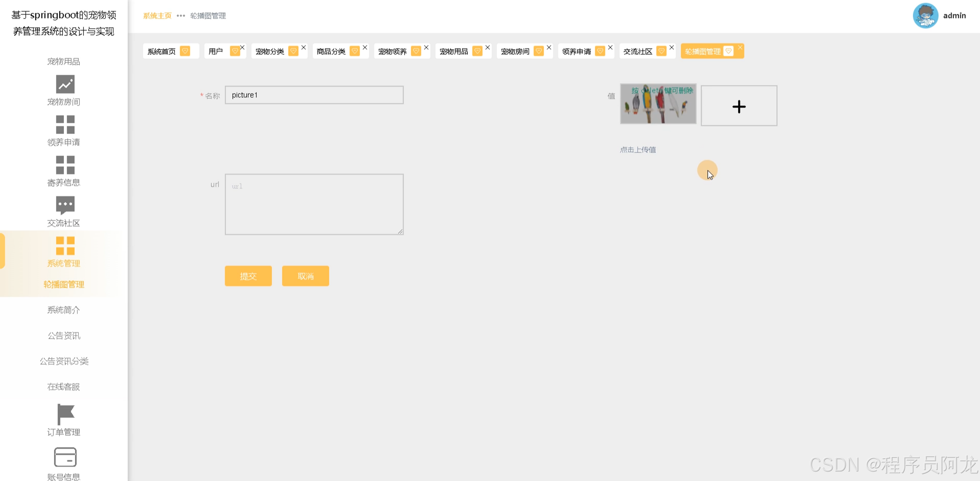The width and height of the screenshot is (980, 481).
Task: Select 公告资讯 in sidebar menu
Action: (x=64, y=335)
